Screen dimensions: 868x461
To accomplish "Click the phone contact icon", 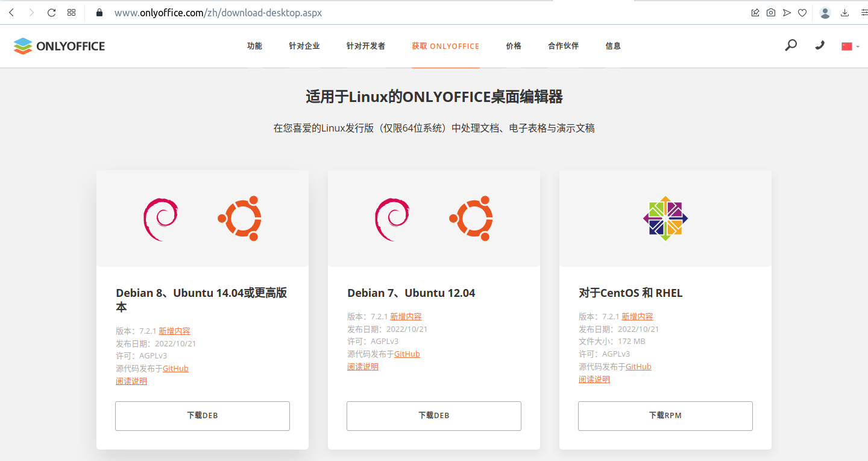I will point(820,45).
